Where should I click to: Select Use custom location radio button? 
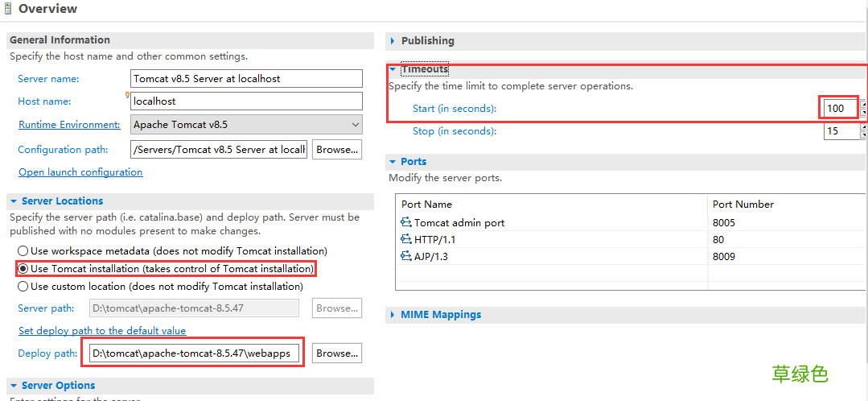click(23, 287)
